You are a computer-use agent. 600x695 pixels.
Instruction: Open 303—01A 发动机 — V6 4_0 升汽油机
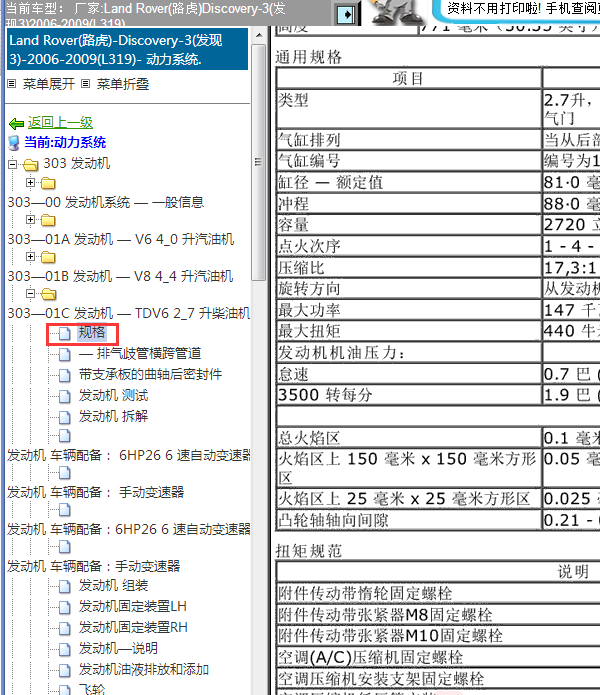tap(121, 239)
